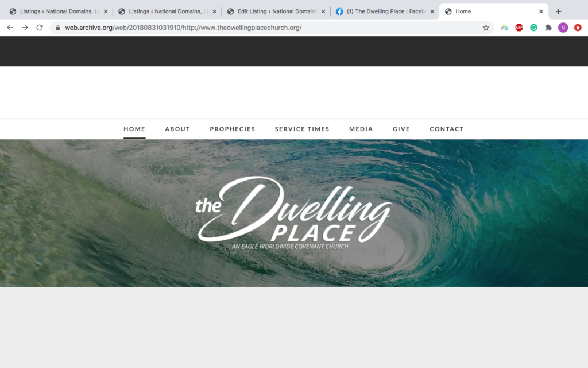Open the Grammarly extension icon
Image resolution: width=588 pixels, height=368 pixels.
coord(533,28)
